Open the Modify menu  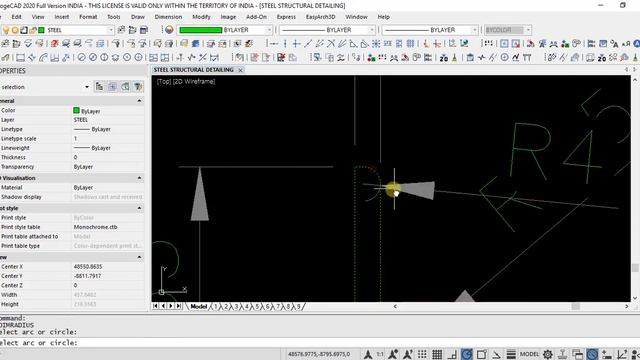[x=201, y=17]
